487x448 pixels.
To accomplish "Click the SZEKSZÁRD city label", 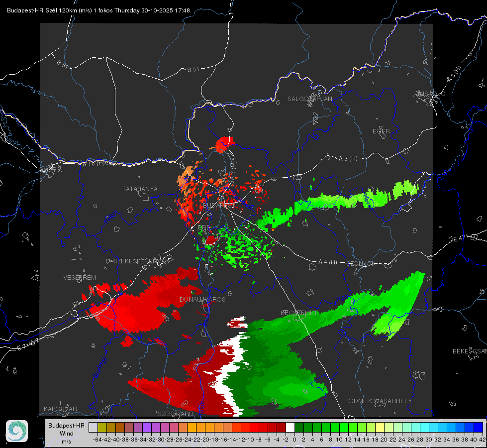I will coord(176,414).
